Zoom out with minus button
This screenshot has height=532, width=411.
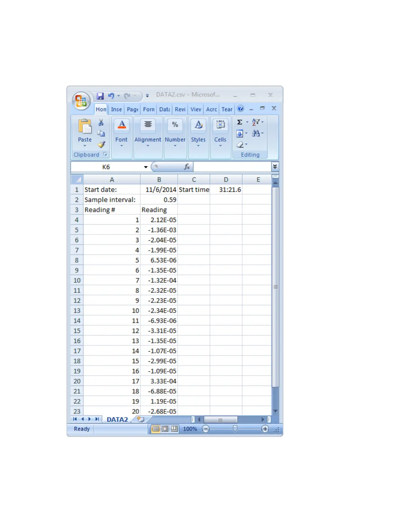coord(206,429)
